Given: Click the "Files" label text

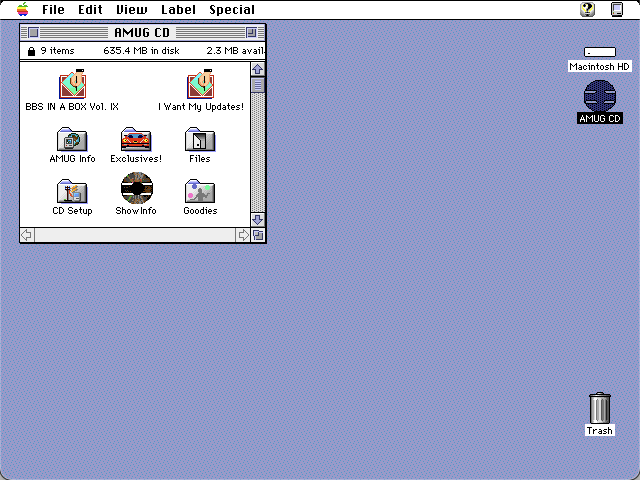Looking at the screenshot, I should coord(200,159).
